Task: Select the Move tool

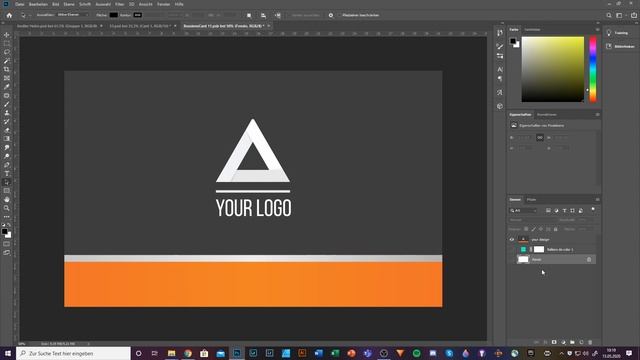Action: [7, 35]
